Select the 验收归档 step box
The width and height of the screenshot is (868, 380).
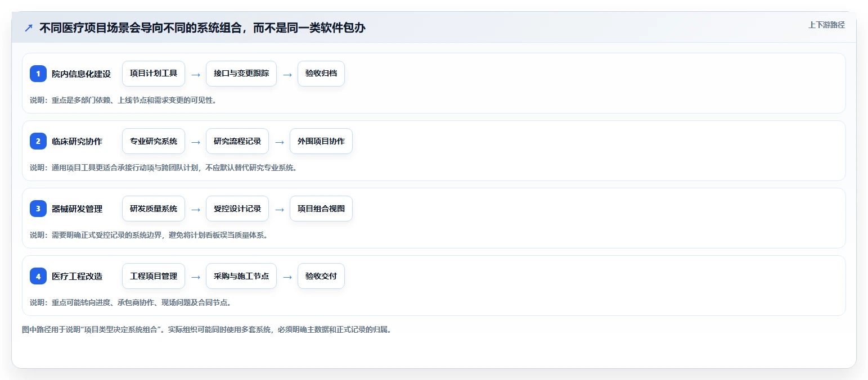coord(321,74)
